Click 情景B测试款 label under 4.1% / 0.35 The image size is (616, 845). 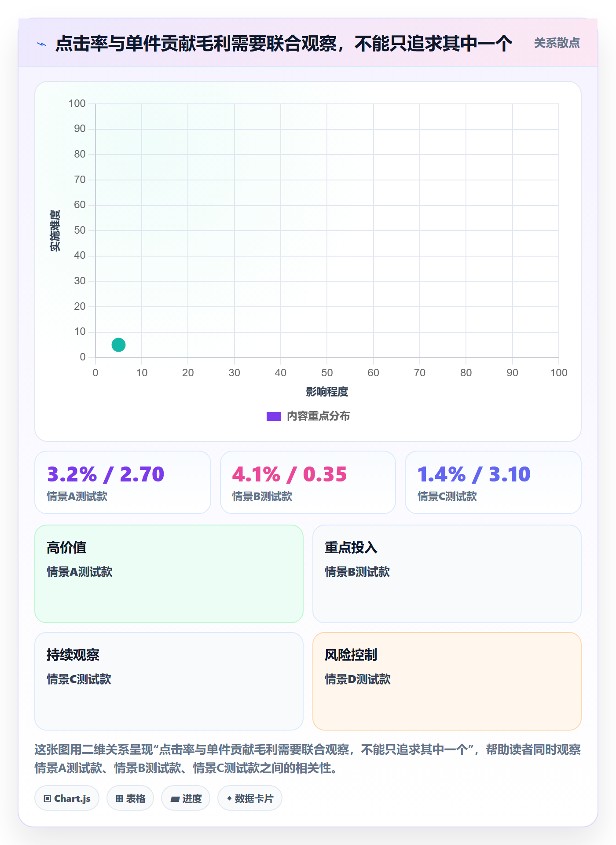[x=262, y=496]
